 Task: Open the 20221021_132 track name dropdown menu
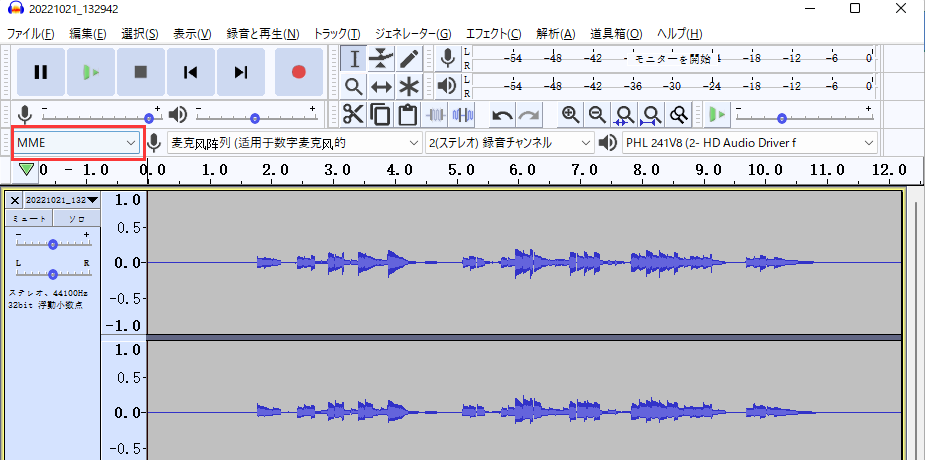click(x=62, y=201)
